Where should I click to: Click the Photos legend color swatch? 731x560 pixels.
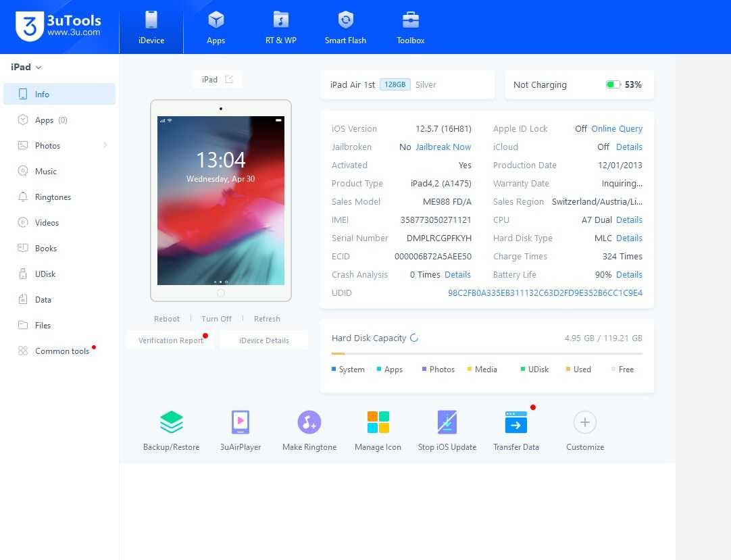pyautogui.click(x=424, y=370)
